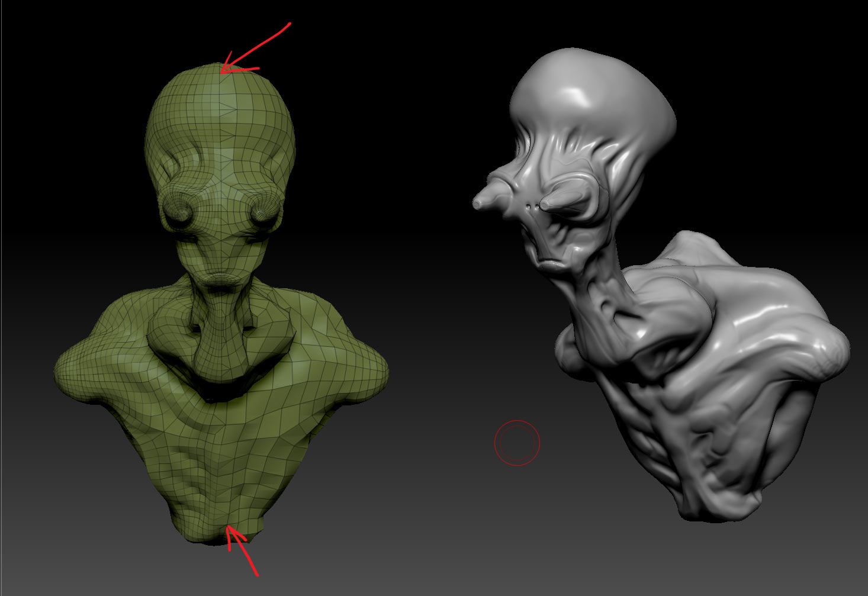Click the red brush cursor circle
This screenshot has width=868, height=596.
coord(517,443)
